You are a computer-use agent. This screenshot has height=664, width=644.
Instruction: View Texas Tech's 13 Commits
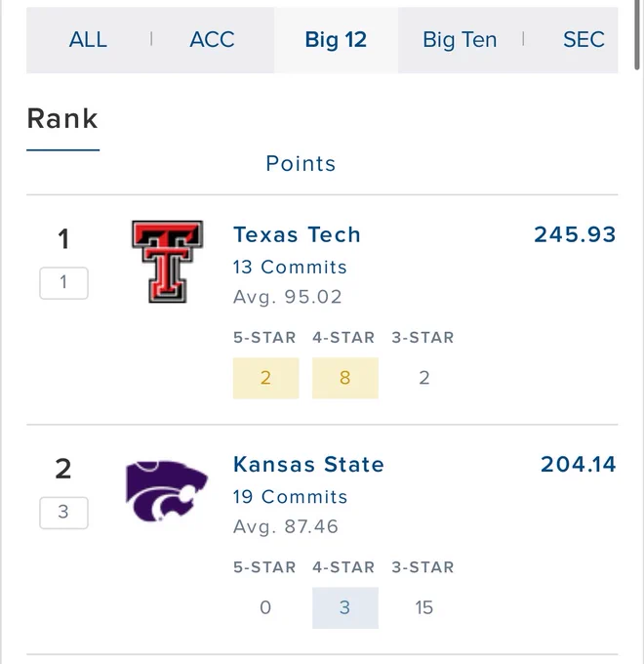[x=290, y=268]
